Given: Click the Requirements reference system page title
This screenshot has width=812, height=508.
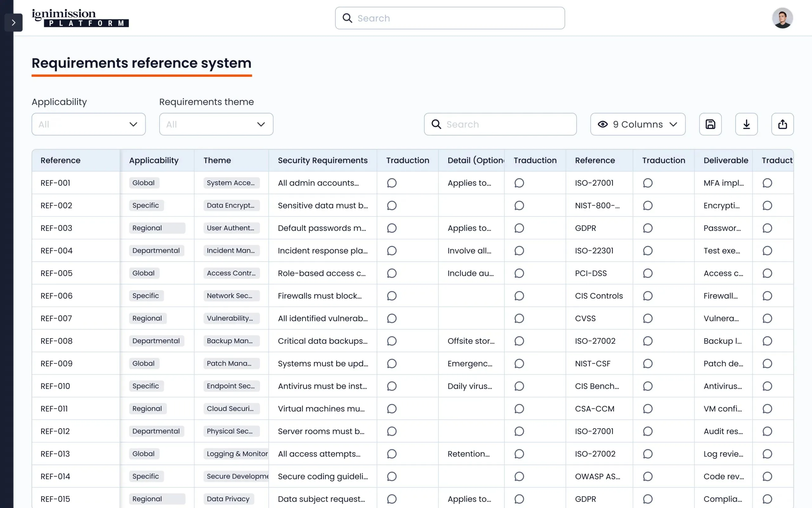Looking at the screenshot, I should (141, 63).
